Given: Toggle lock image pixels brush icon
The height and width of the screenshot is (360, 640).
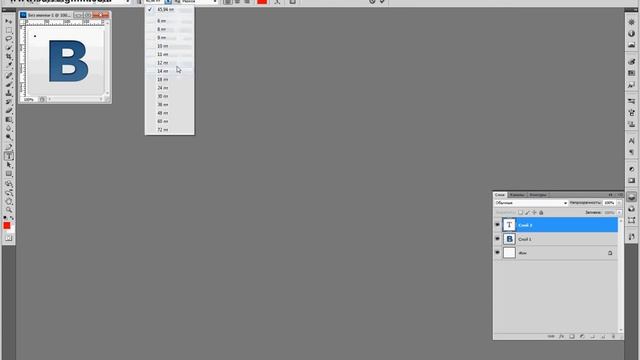Looking at the screenshot, I should [527, 213].
